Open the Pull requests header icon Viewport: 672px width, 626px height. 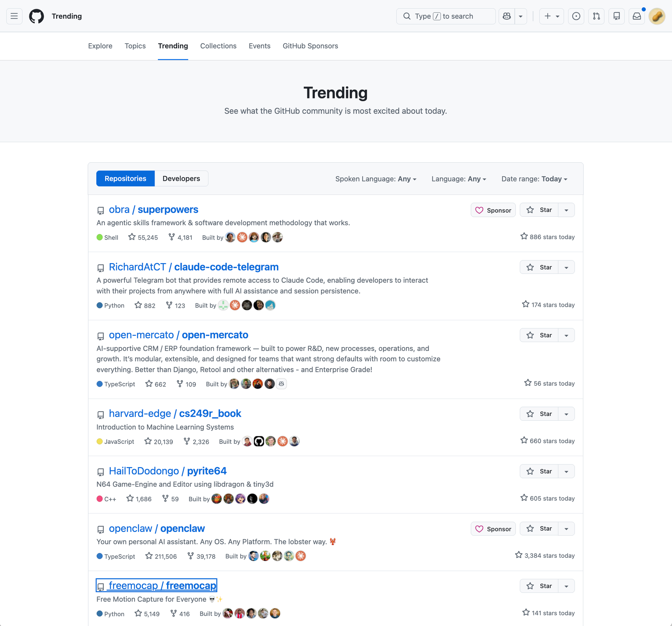[x=596, y=16]
